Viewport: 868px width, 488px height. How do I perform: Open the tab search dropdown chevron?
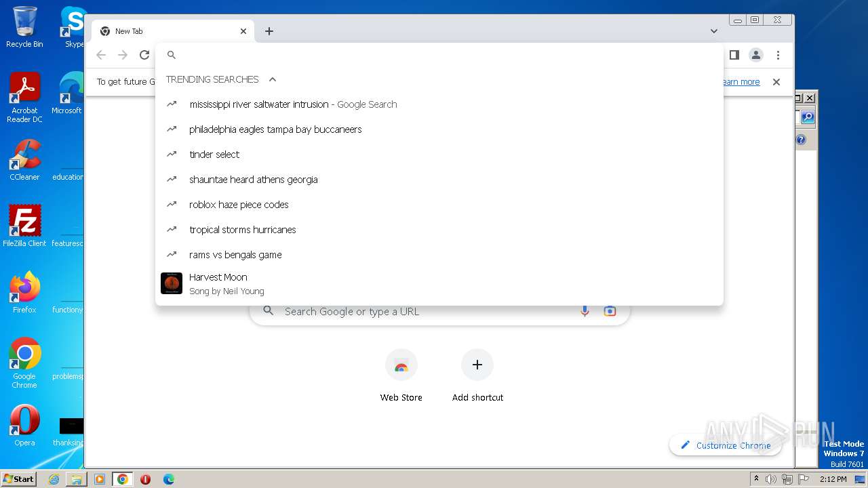(714, 31)
